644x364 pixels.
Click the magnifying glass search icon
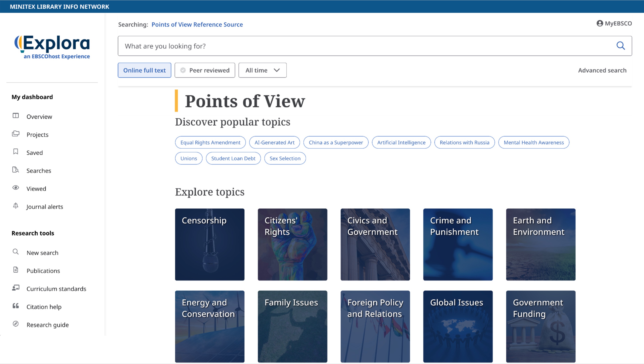pos(620,46)
